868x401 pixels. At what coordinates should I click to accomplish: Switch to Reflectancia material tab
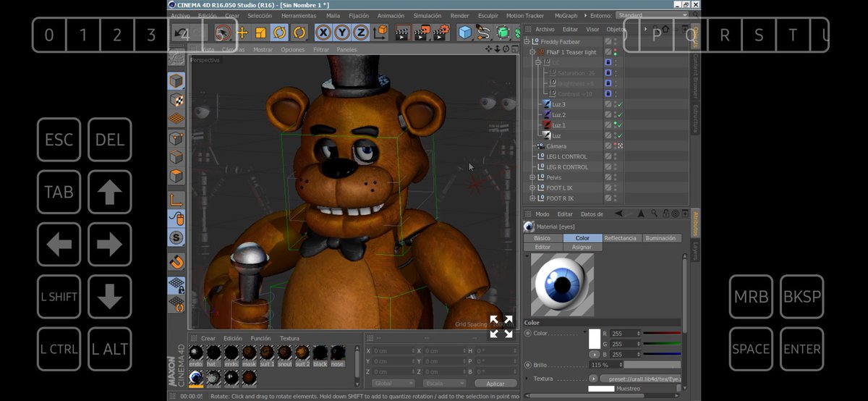click(621, 238)
